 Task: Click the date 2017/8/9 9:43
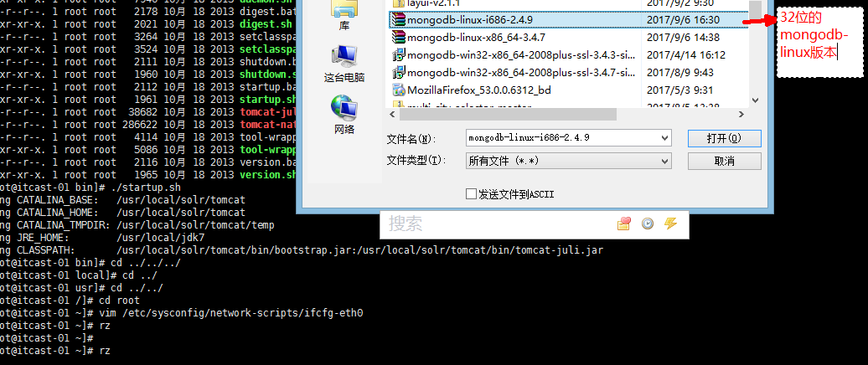(679, 73)
